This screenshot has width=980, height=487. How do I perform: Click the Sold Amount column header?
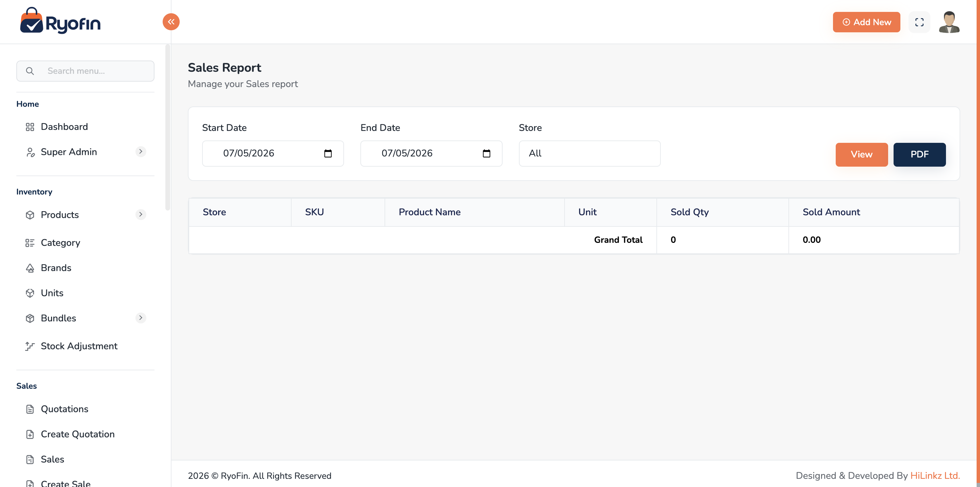tap(873, 212)
